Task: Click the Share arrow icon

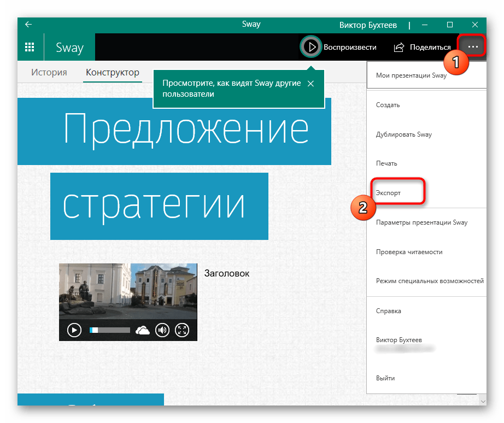Action: point(399,47)
